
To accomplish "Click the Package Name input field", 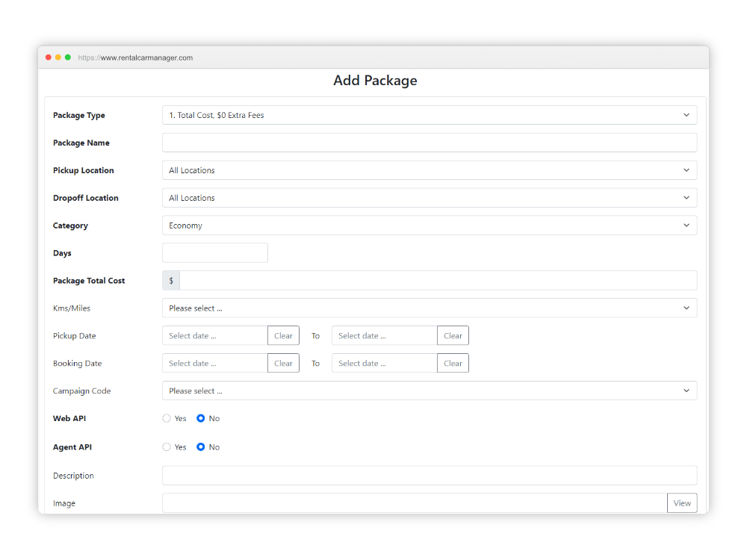I will pyautogui.click(x=430, y=142).
